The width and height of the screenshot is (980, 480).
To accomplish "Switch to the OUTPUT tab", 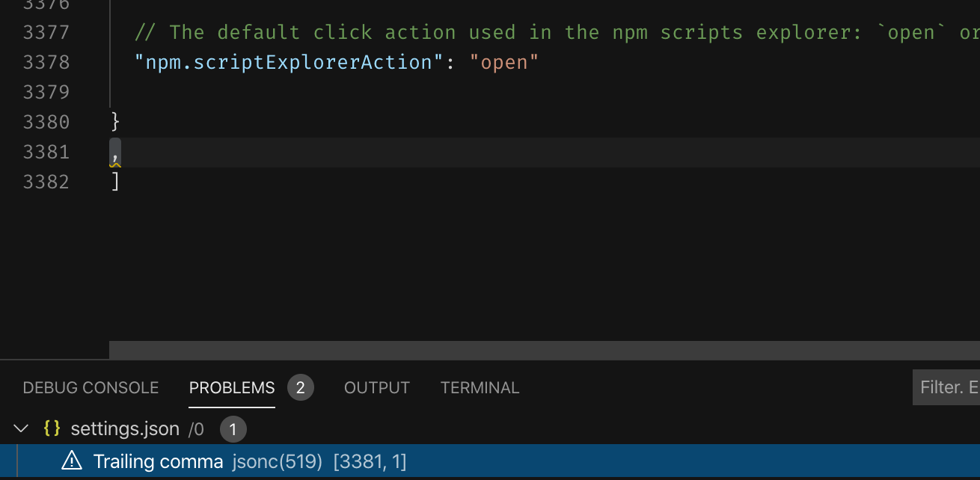I will click(376, 387).
